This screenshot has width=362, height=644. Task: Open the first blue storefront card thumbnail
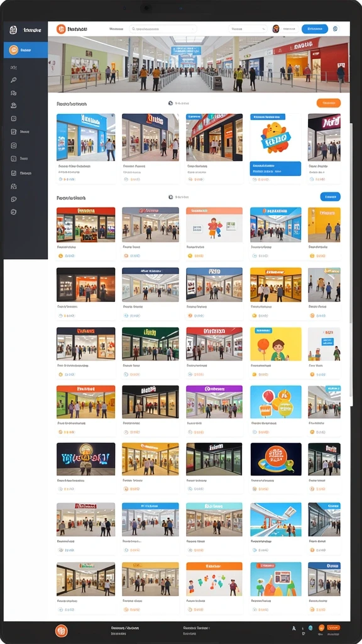85,137
